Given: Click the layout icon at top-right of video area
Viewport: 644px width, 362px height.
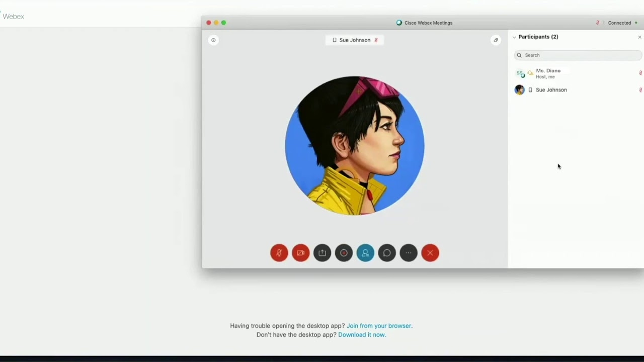Looking at the screenshot, I should click(496, 40).
